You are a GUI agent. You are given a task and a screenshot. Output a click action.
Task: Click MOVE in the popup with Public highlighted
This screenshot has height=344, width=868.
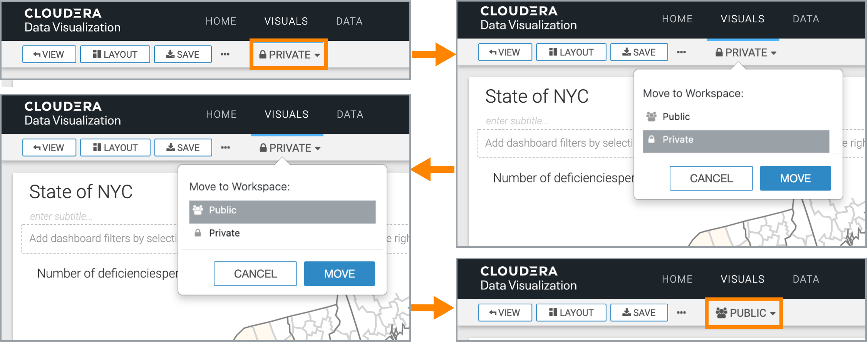tap(339, 274)
